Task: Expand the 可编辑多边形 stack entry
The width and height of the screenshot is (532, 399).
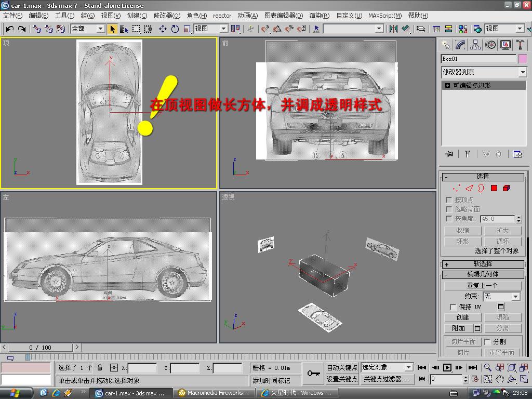Action: tap(447, 86)
